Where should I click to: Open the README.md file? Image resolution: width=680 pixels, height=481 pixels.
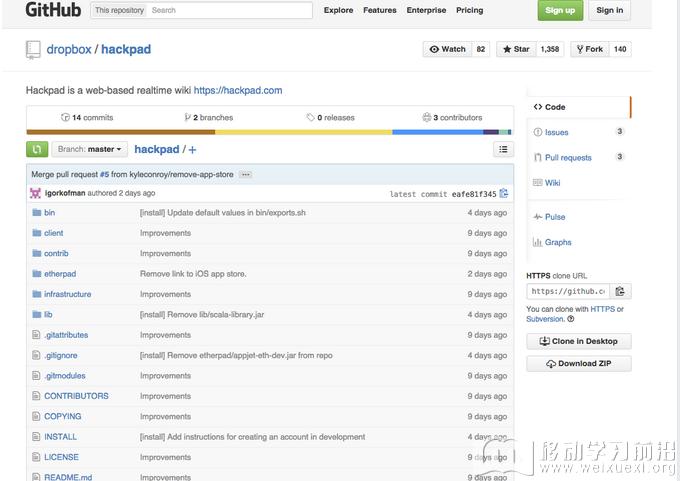(x=68, y=477)
